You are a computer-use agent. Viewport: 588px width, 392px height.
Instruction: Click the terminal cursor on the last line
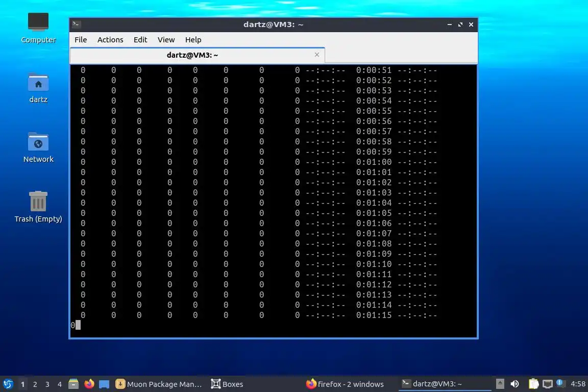[x=78, y=325]
